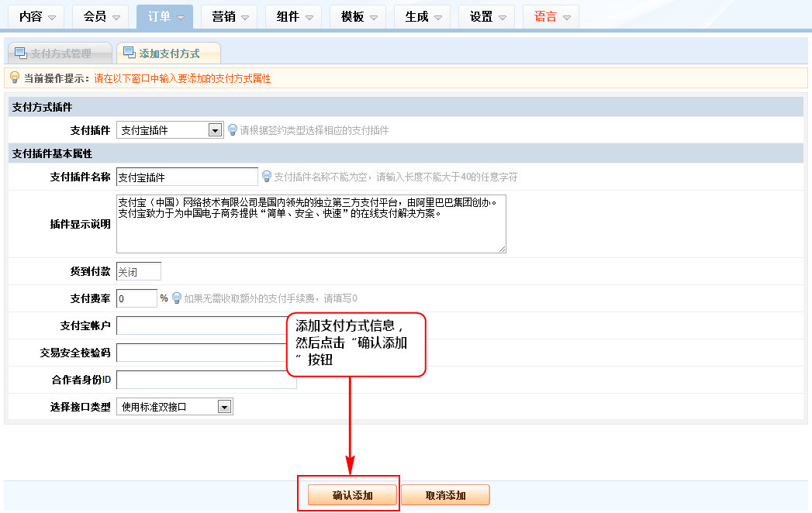Click the monitor icon on 添加支付方式 tab

point(129,53)
